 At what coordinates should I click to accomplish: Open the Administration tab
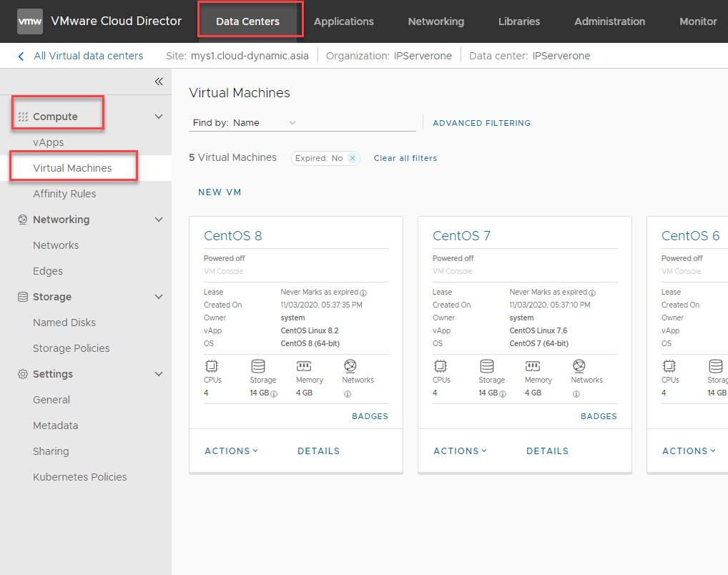609,21
